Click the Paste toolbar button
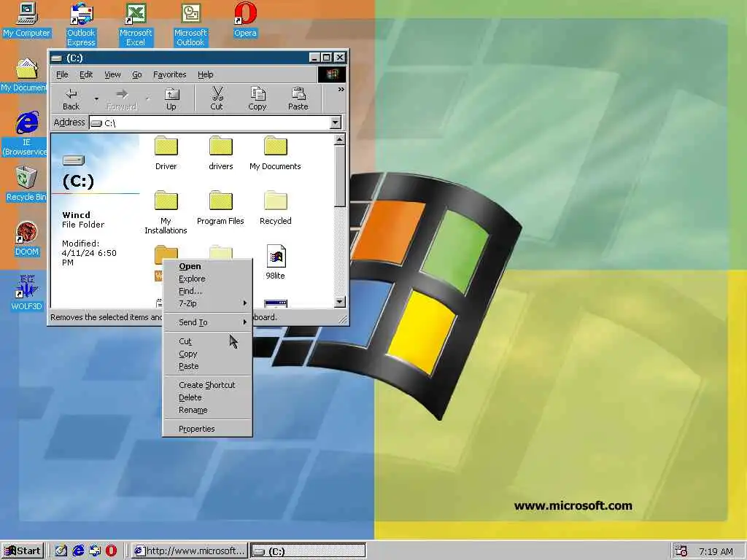Image resolution: width=747 pixels, height=560 pixels. pos(298,99)
